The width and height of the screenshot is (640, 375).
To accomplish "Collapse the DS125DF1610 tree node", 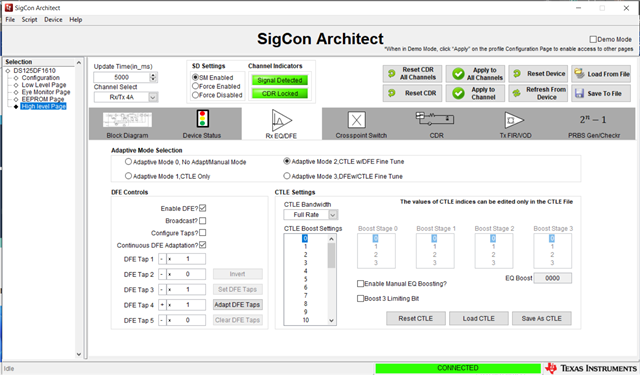I will point(8,71).
